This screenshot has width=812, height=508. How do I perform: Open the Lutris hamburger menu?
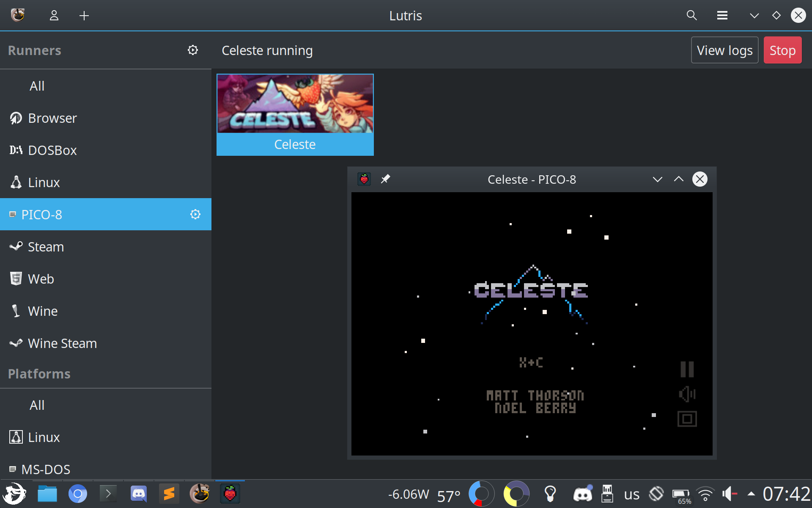pyautogui.click(x=722, y=15)
